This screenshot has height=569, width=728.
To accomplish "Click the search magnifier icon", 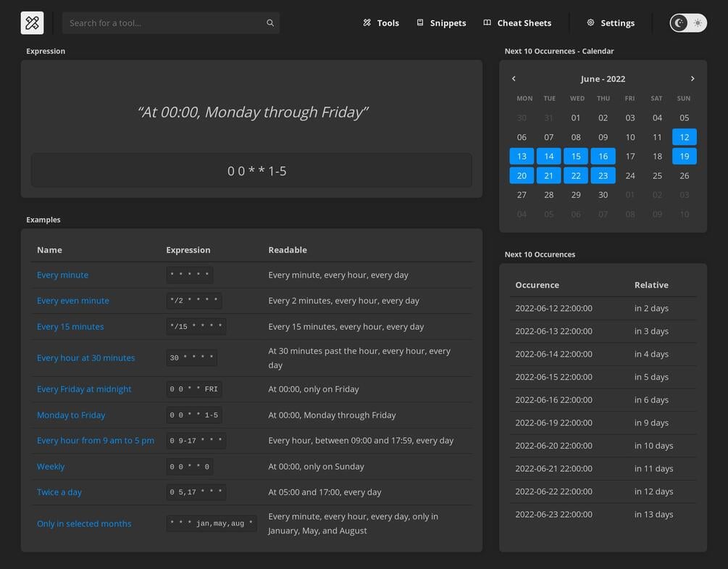I will [270, 23].
